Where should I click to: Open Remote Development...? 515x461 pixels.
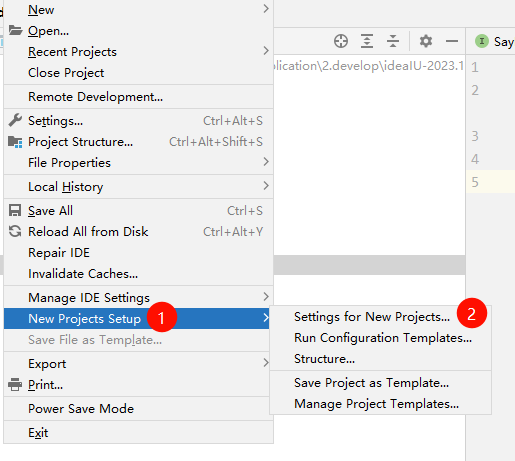[x=138, y=97]
